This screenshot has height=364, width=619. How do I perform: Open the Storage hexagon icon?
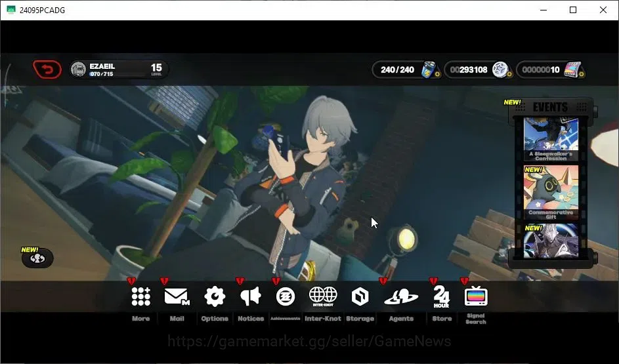[360, 296]
